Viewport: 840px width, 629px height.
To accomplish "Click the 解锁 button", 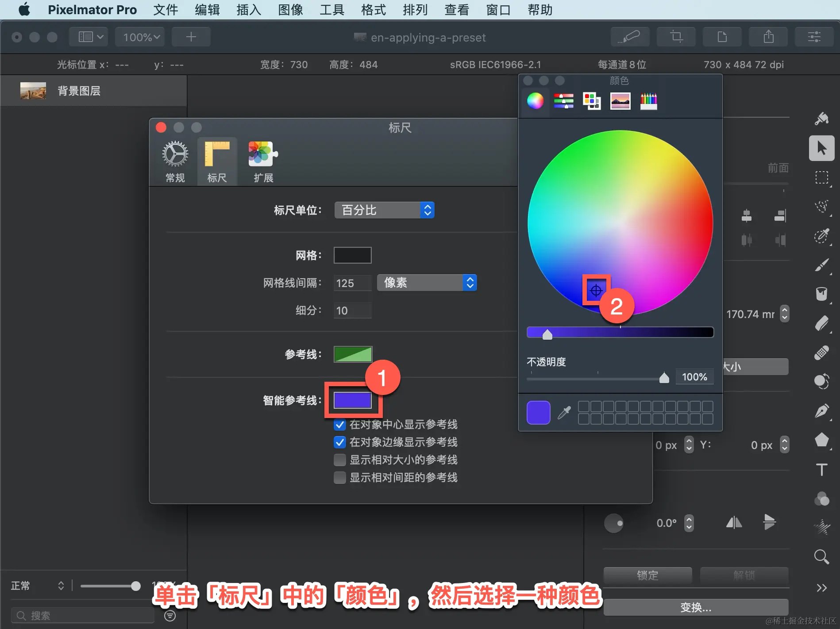I will click(744, 575).
